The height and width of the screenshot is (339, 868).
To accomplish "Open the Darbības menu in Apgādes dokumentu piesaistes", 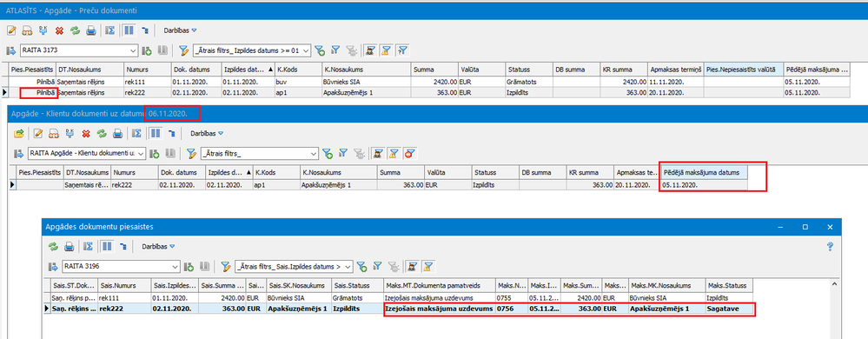I will pos(159,247).
